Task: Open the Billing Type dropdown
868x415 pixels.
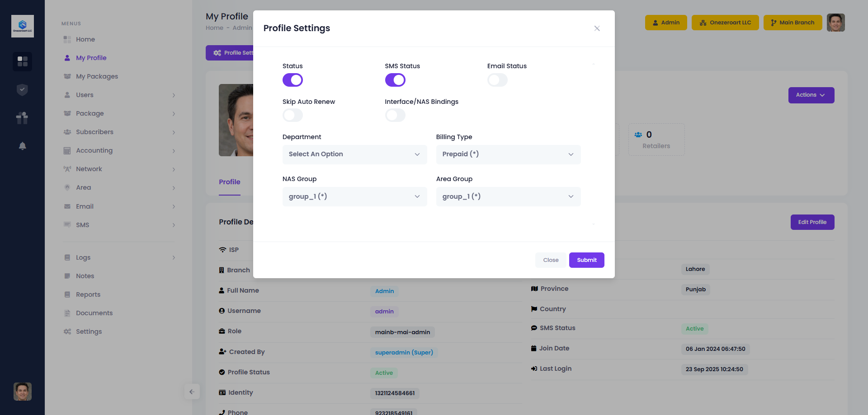Action: tap(508, 154)
